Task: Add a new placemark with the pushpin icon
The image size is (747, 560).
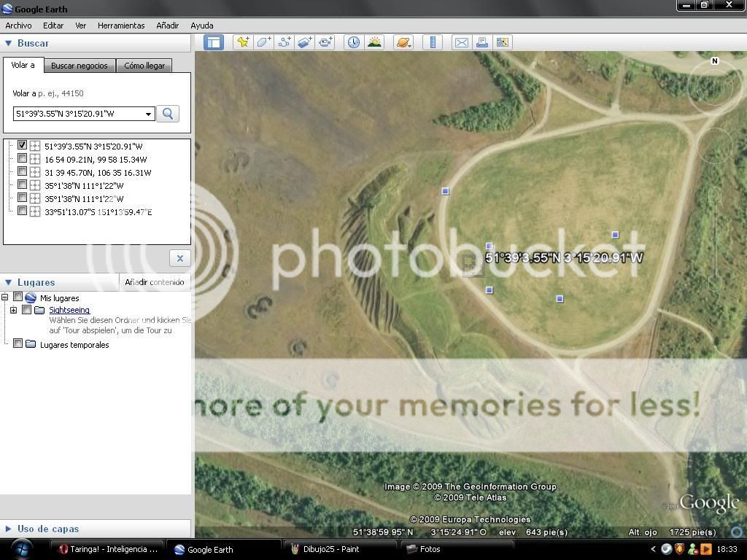Action: pos(243,42)
